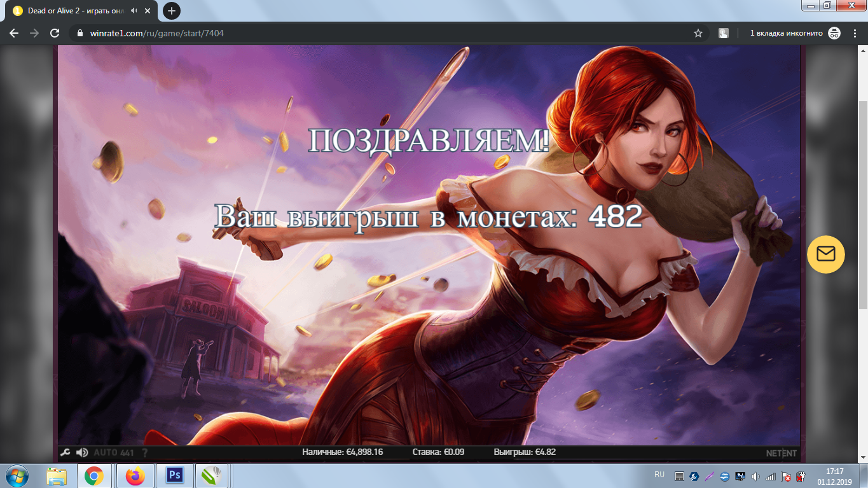Click the NETENT logo

pyautogui.click(x=780, y=452)
